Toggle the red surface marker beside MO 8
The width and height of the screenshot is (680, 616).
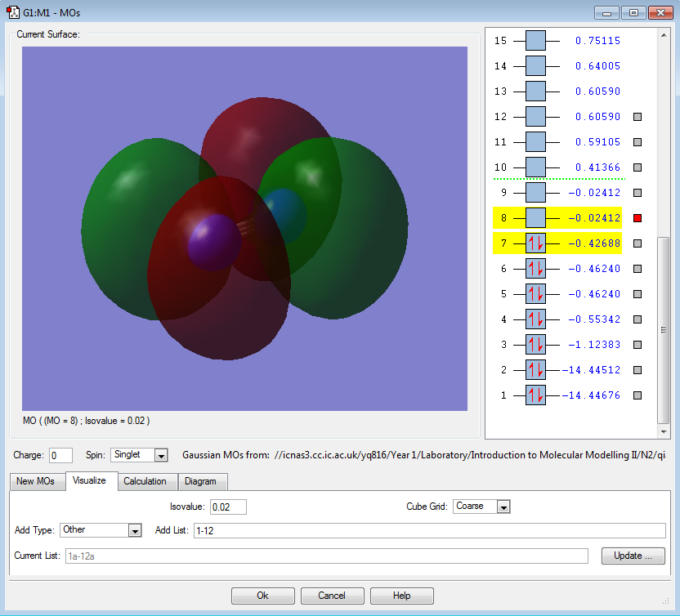pos(637,218)
